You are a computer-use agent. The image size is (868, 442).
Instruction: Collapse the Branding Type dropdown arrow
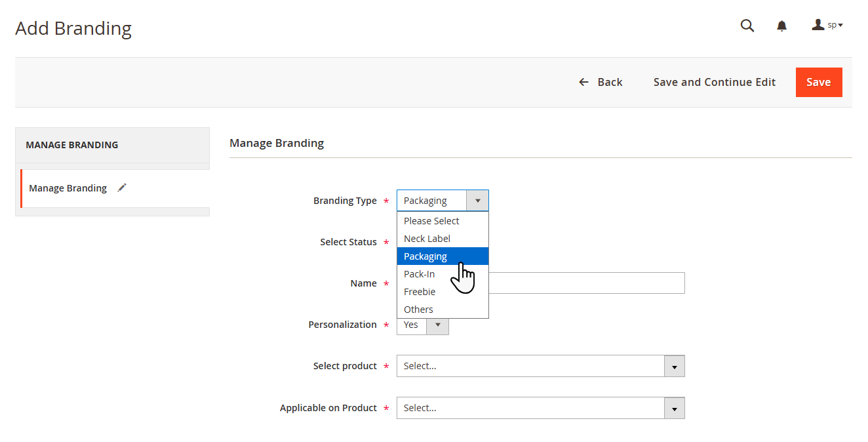(477, 201)
